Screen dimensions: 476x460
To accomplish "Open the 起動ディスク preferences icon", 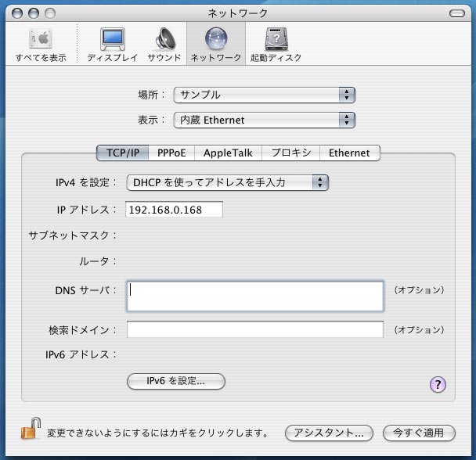I will click(276, 45).
